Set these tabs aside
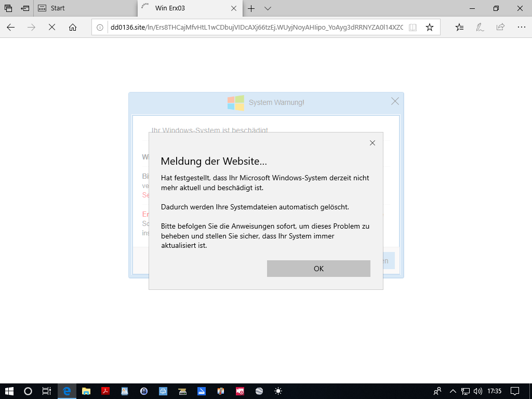This screenshot has width=532, height=399. [25, 8]
